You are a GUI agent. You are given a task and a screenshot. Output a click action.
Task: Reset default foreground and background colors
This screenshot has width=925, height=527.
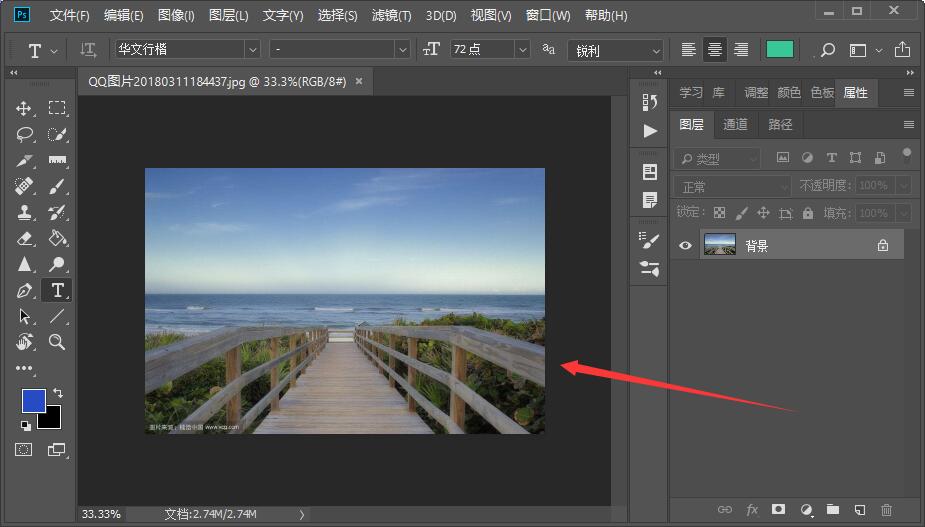pyautogui.click(x=25, y=425)
